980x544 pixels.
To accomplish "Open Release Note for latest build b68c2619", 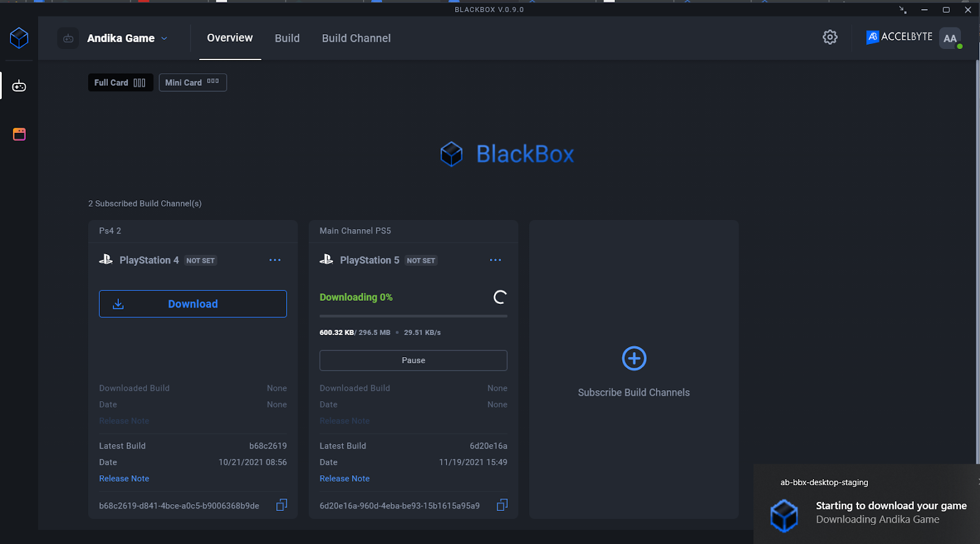I will click(x=124, y=478).
